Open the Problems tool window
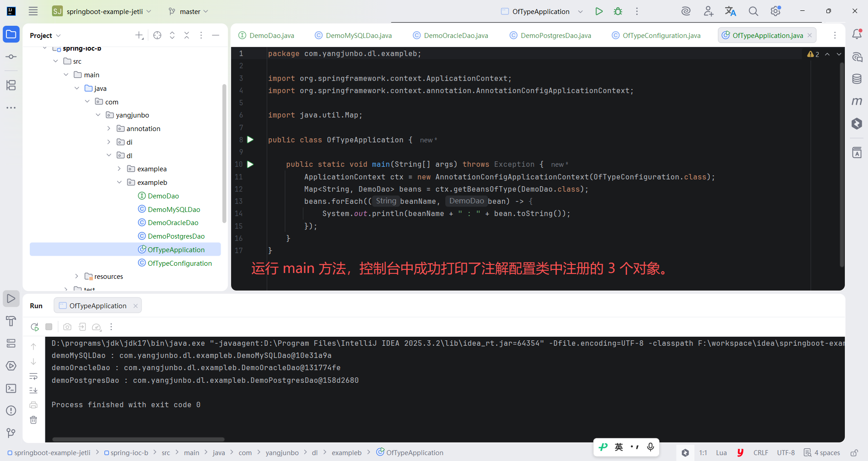 click(x=11, y=410)
